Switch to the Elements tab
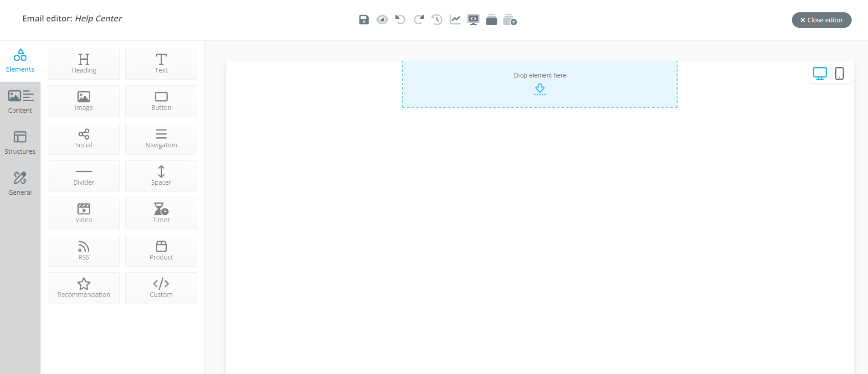 (x=20, y=61)
